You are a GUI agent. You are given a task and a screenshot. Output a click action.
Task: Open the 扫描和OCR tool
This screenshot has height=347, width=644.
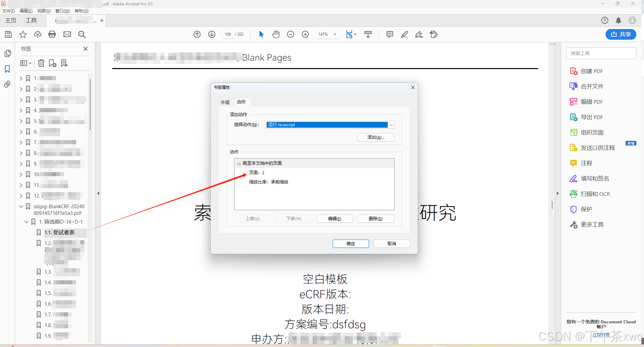(595, 194)
